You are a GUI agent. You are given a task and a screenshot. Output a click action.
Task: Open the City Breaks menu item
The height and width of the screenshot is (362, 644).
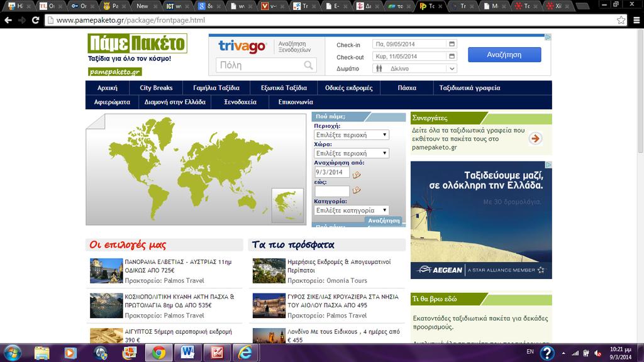coord(156,88)
